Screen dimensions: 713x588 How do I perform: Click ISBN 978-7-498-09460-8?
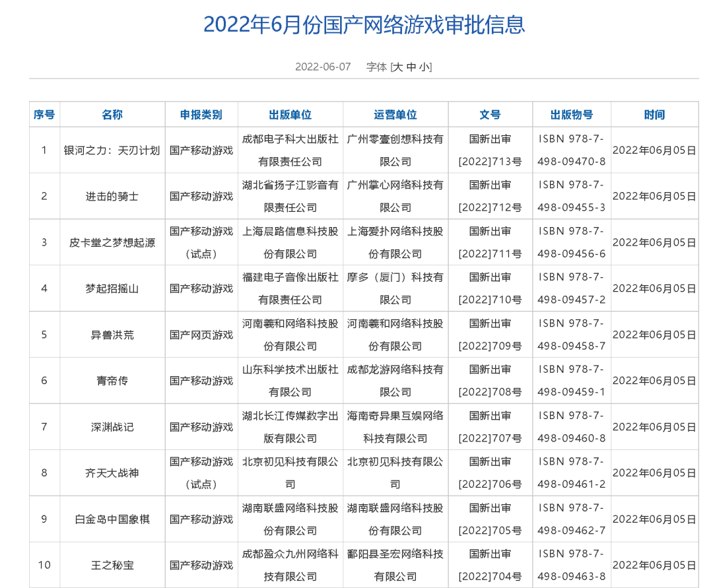[x=572, y=427]
